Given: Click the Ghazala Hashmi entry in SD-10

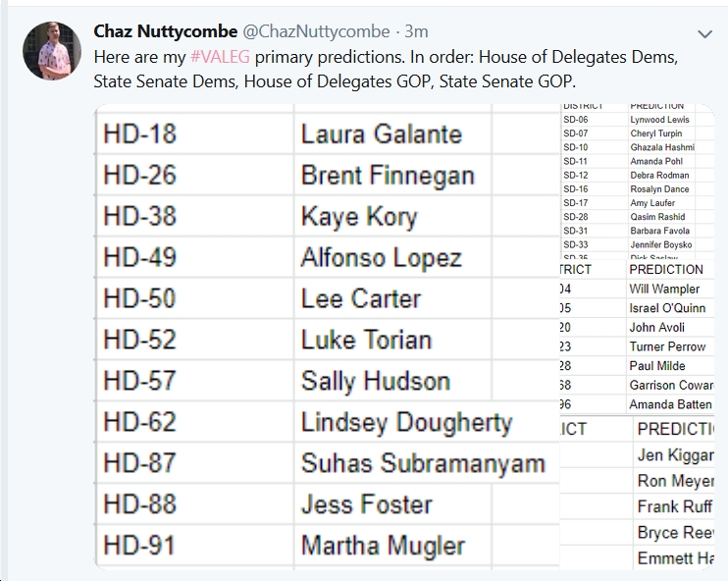Looking at the screenshot, I should [x=662, y=147].
